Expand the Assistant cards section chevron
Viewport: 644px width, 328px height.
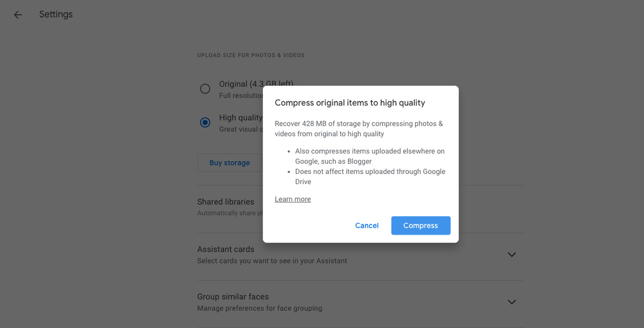point(511,254)
